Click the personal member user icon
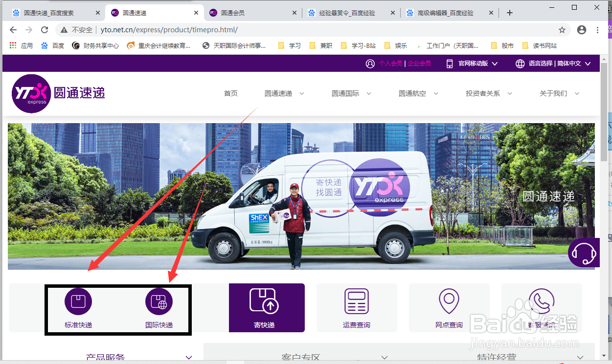 pyautogui.click(x=370, y=64)
